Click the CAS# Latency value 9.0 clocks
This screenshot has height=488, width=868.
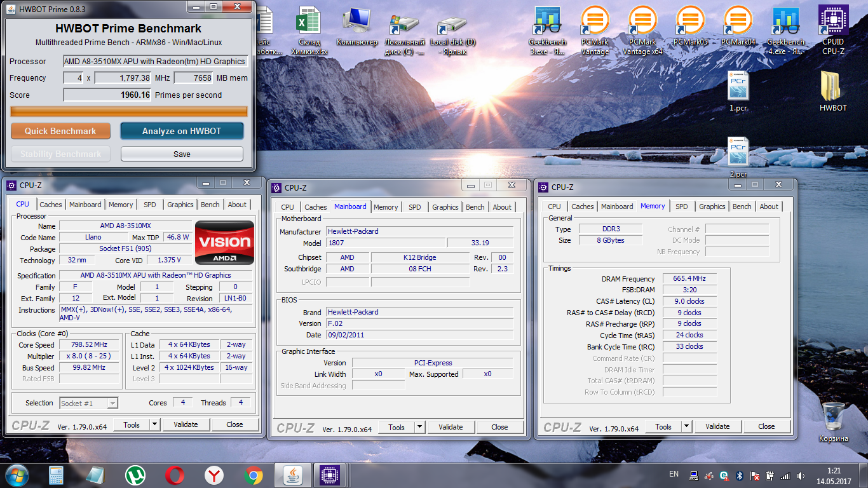(689, 301)
